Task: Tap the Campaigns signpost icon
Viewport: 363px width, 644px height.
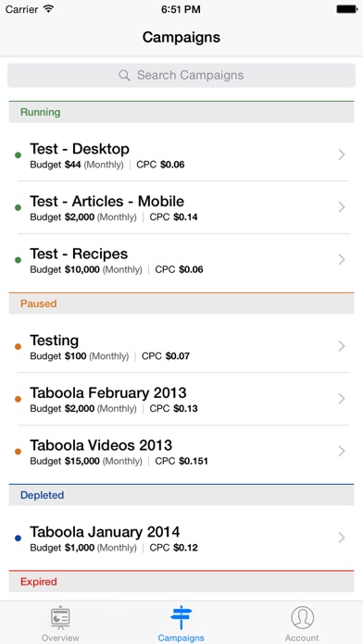Action: pyautogui.click(x=181, y=617)
